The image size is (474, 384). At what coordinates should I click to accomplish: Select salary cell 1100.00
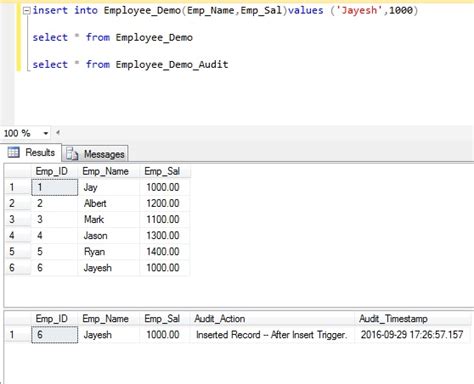point(165,219)
